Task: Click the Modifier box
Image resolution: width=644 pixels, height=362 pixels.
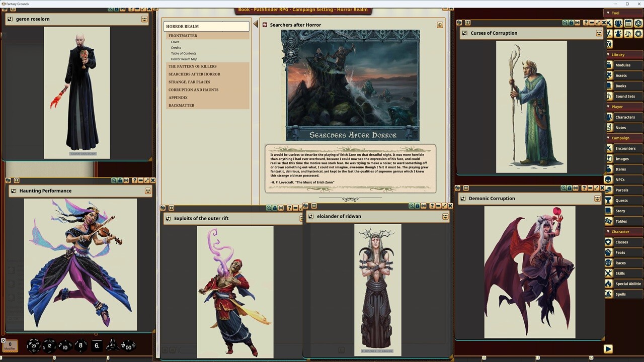Action: pos(10,346)
